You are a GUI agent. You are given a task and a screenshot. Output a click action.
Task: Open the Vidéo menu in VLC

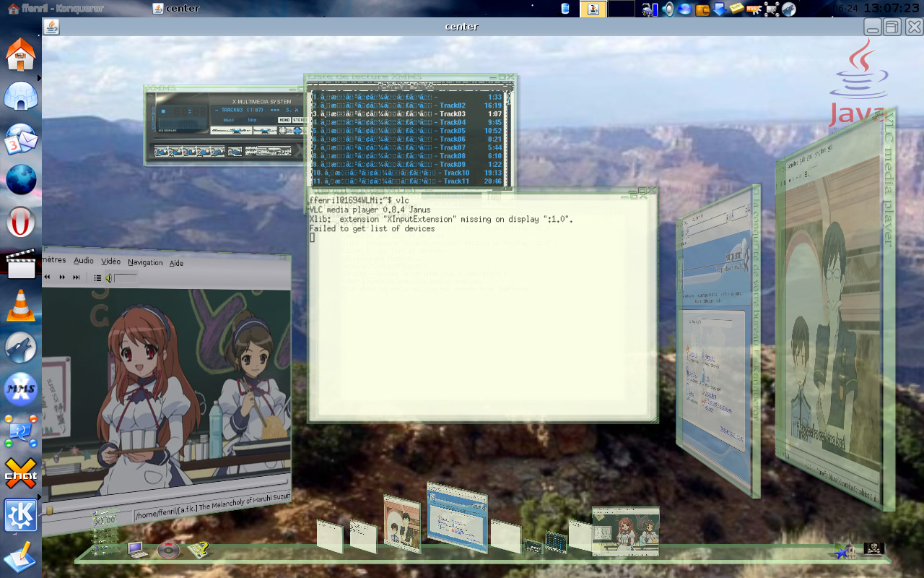point(110,261)
